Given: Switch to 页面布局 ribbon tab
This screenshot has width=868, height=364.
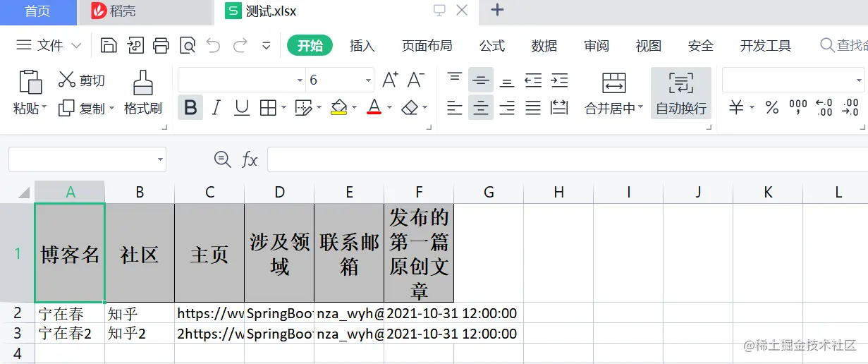Looking at the screenshot, I should coord(427,46).
